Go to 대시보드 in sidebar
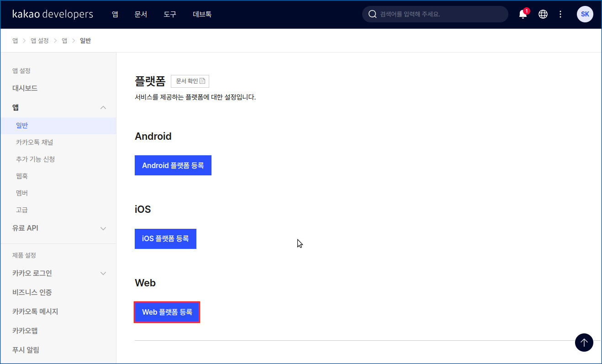This screenshot has height=364, width=602. pos(25,88)
